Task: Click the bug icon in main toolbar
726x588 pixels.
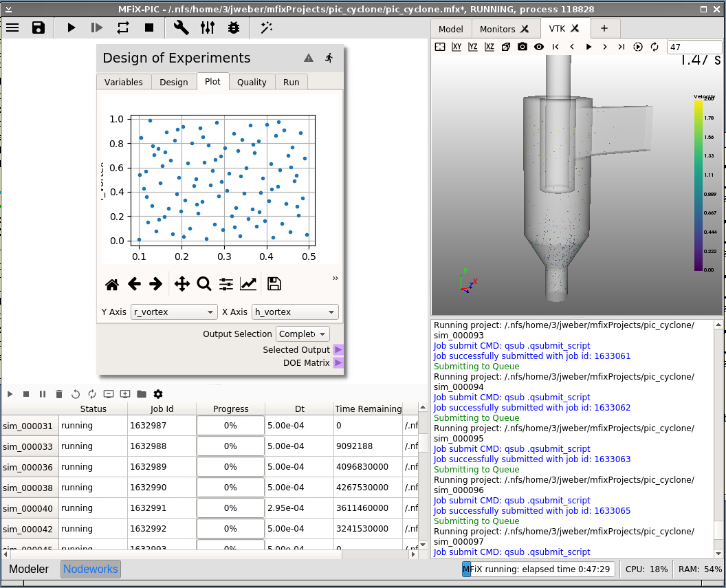Action: (x=234, y=28)
